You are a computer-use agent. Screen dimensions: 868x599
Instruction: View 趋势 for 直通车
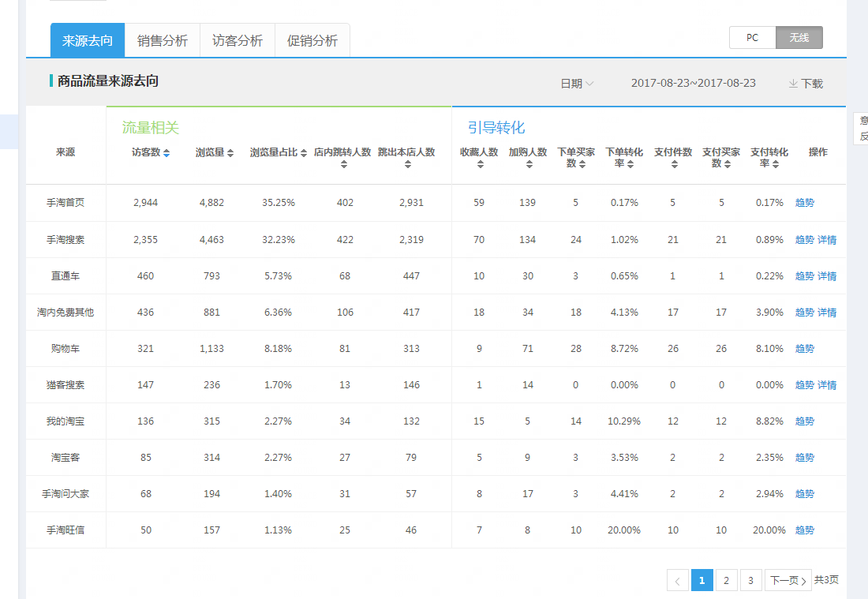tap(804, 275)
